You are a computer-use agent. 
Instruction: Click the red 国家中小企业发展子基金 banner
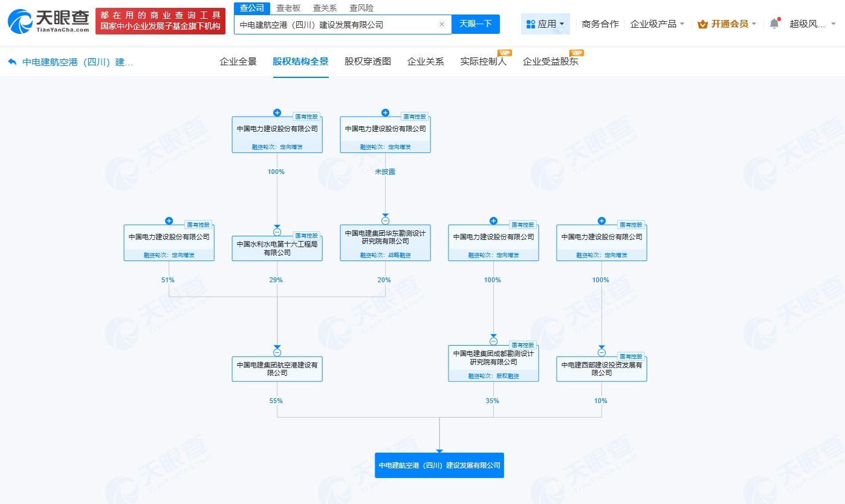coord(160,18)
